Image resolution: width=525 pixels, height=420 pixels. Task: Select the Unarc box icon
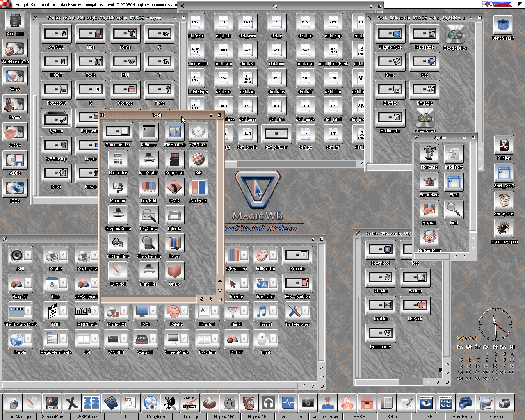pyautogui.click(x=174, y=271)
